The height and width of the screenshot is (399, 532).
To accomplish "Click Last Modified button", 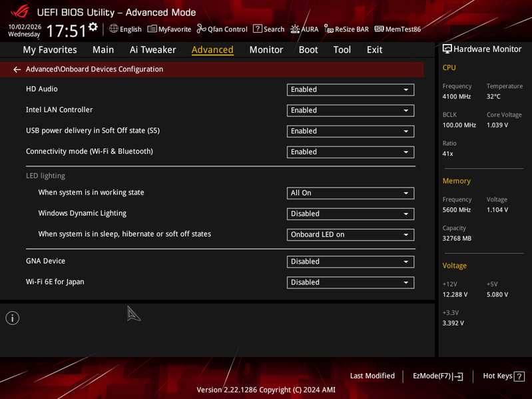I will tap(372, 376).
